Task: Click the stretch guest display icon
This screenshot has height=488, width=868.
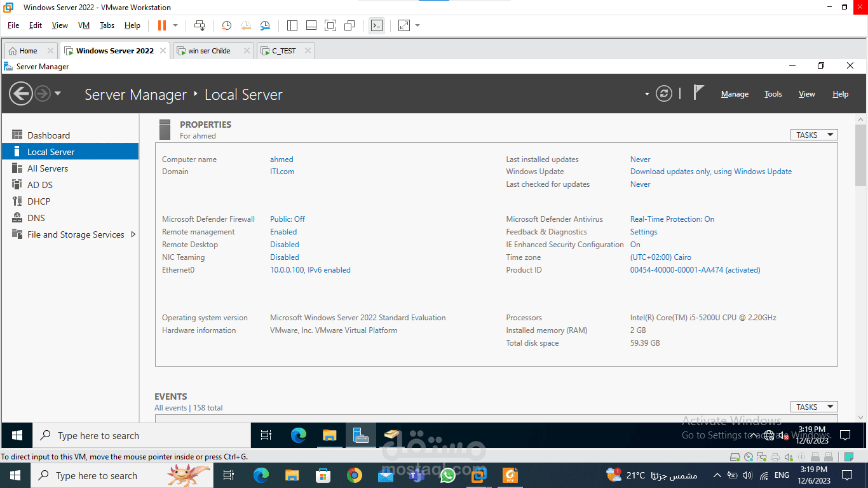Action: coord(404,25)
